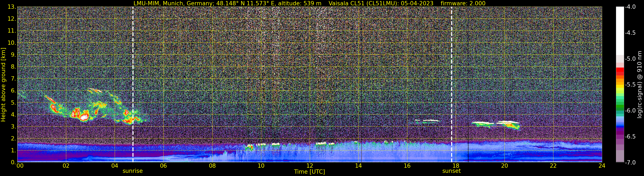This screenshot has width=644, height=176.
Task: Click the time axis tick '10'
Action: (261, 166)
